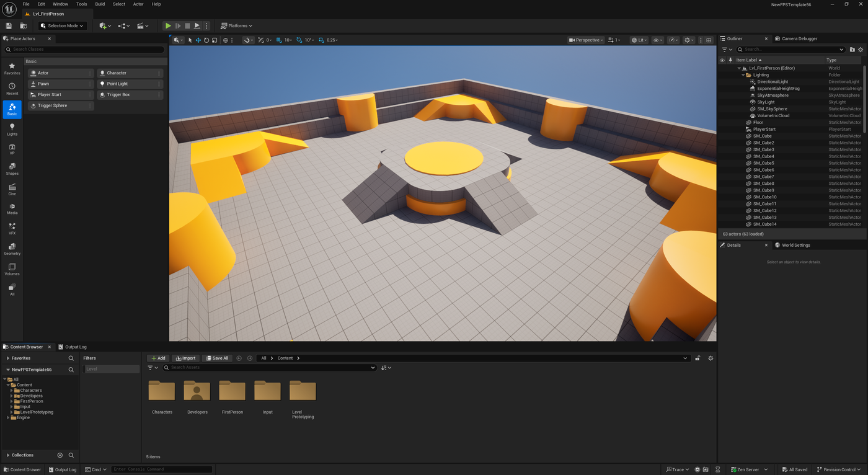Activate the Translate move tool
The width and height of the screenshot is (868, 475).
[198, 40]
